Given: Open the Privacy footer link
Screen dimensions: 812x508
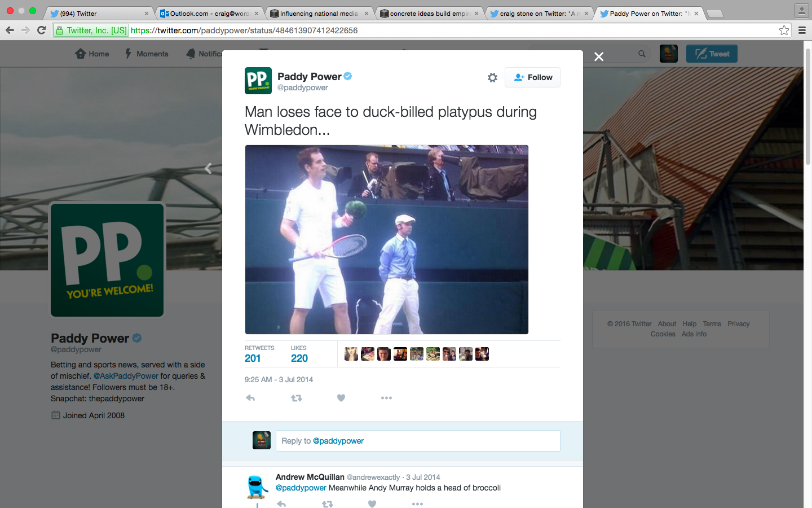Looking at the screenshot, I should 738,324.
